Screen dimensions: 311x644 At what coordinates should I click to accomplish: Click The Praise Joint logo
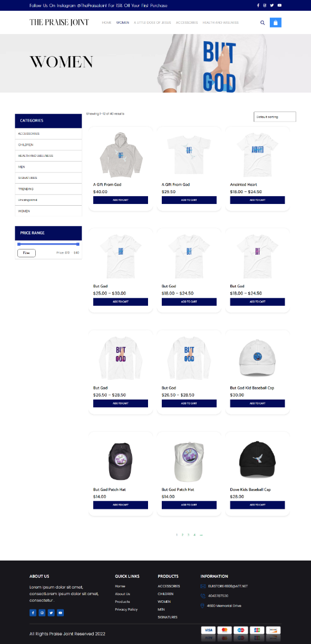[59, 22]
